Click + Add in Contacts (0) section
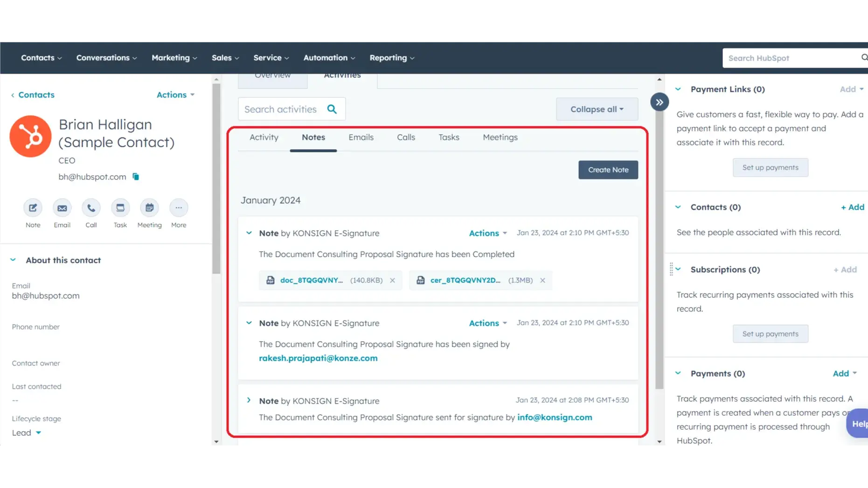Viewport: 868px width, 488px height. pyautogui.click(x=852, y=207)
